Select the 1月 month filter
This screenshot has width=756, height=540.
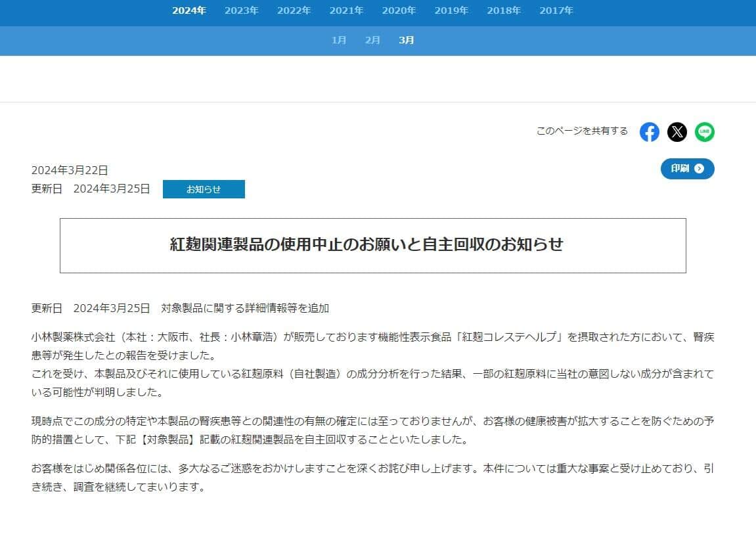point(339,40)
